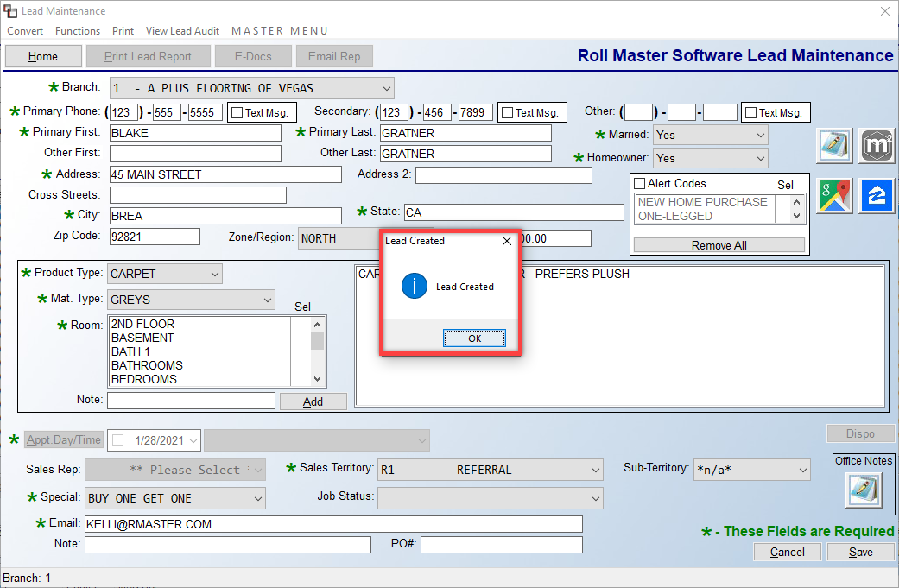Image resolution: width=899 pixels, height=588 pixels.
Task: Click the Lead Maintenance window title icon
Action: point(9,11)
